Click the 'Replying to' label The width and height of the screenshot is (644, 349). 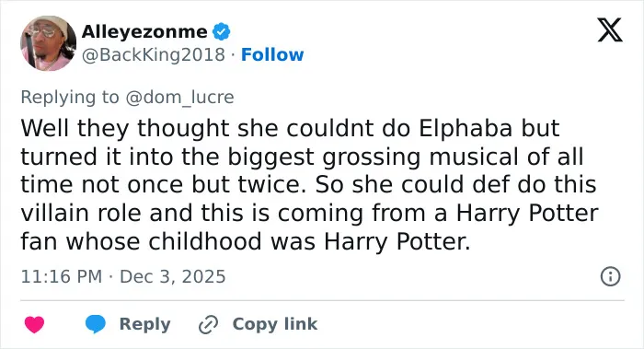[70, 98]
